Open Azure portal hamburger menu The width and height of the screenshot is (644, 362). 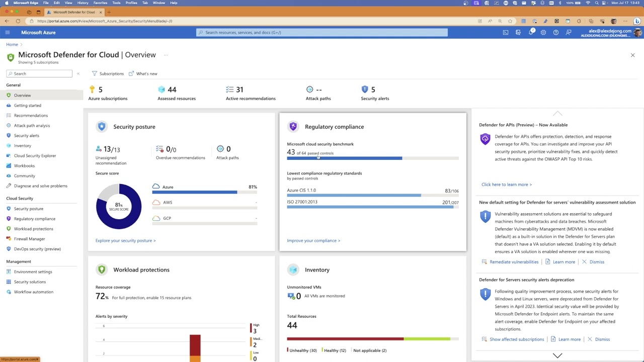point(8,32)
